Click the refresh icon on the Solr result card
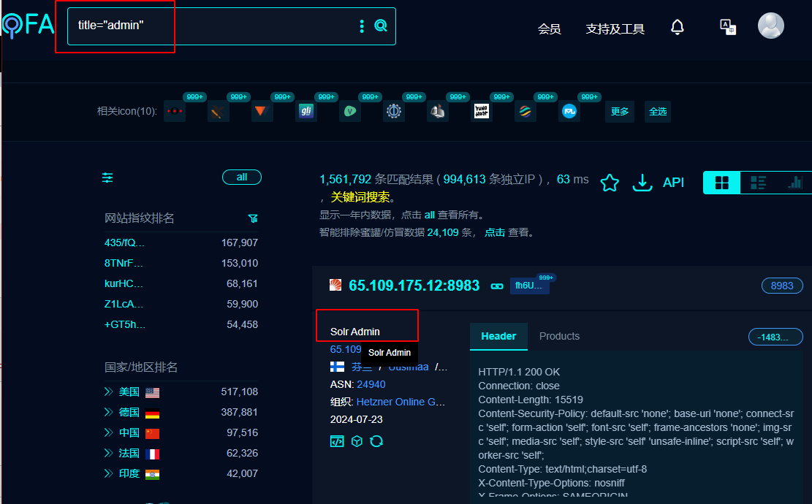The width and height of the screenshot is (812, 504). (x=376, y=441)
